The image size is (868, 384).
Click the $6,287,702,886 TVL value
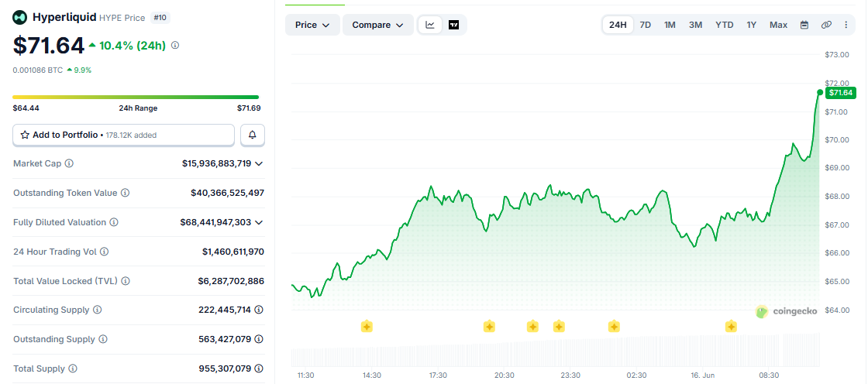pyautogui.click(x=231, y=281)
